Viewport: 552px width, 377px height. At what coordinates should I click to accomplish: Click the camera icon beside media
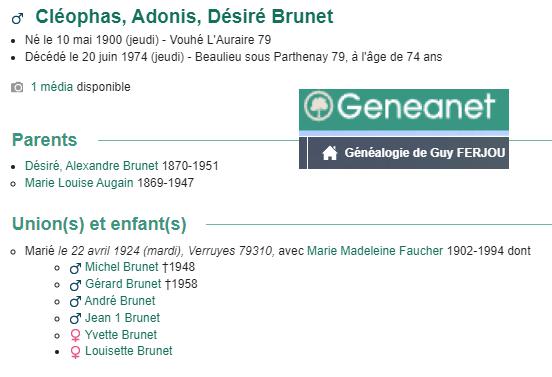[x=17, y=87]
